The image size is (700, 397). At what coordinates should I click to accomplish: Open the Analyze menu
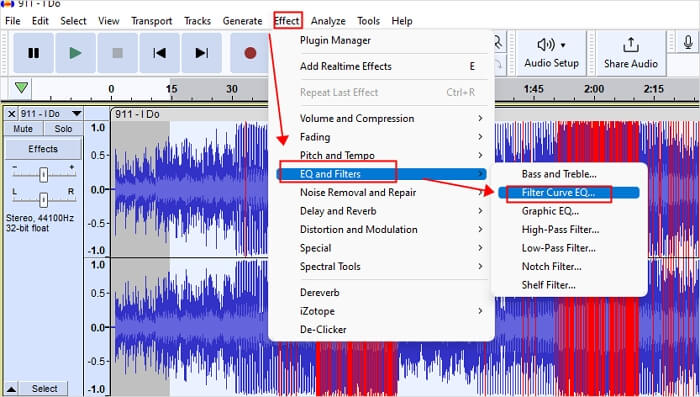click(328, 21)
